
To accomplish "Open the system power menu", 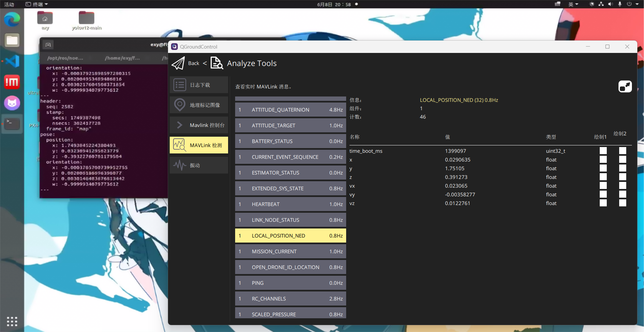I will tap(632, 4).
